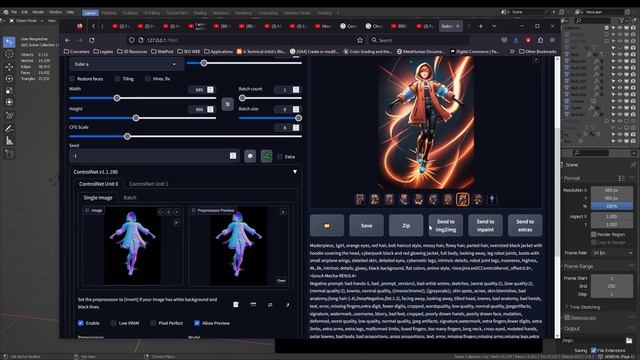
Task: Open the browser list-all-tabs chevron
Action: pos(494,26)
